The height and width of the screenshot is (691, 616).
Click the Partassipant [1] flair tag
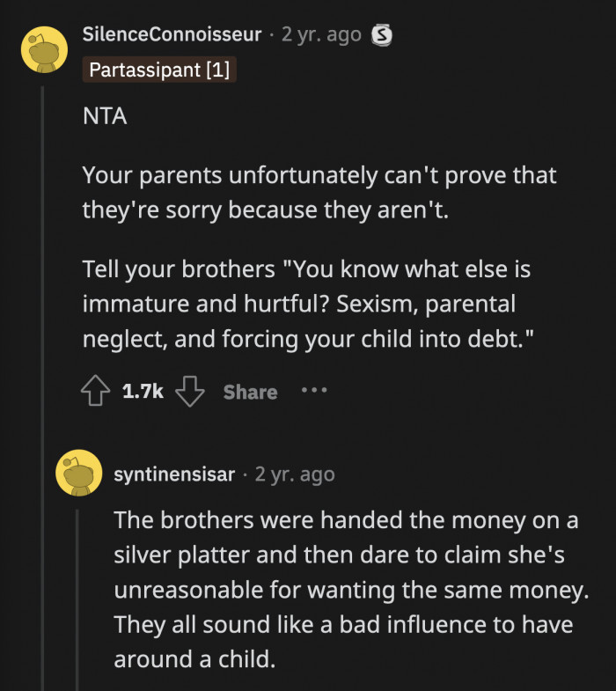[x=158, y=70]
